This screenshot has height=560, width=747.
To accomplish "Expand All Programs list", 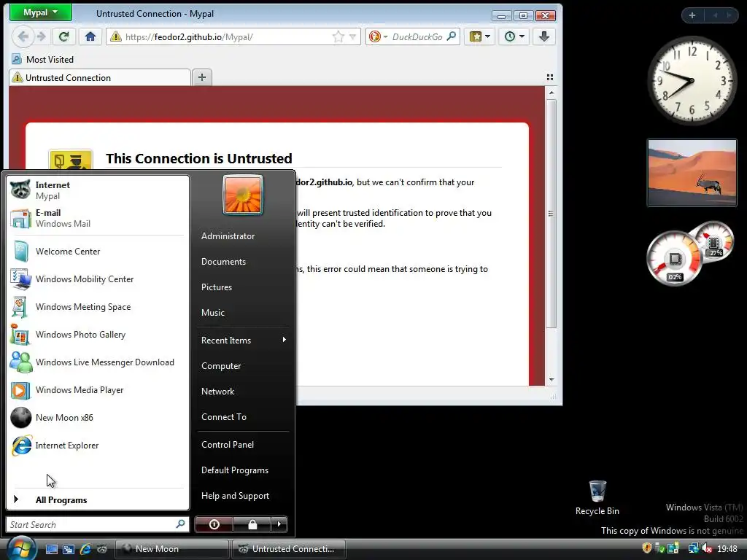I will tap(97, 500).
